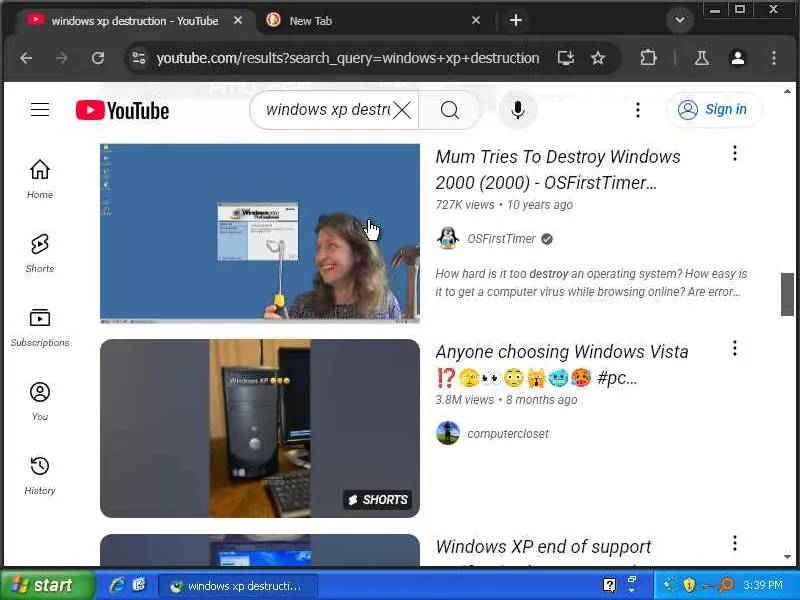Image resolution: width=800 pixels, height=600 pixels.
Task: Click the YouTube search input field
Action: pos(327,110)
